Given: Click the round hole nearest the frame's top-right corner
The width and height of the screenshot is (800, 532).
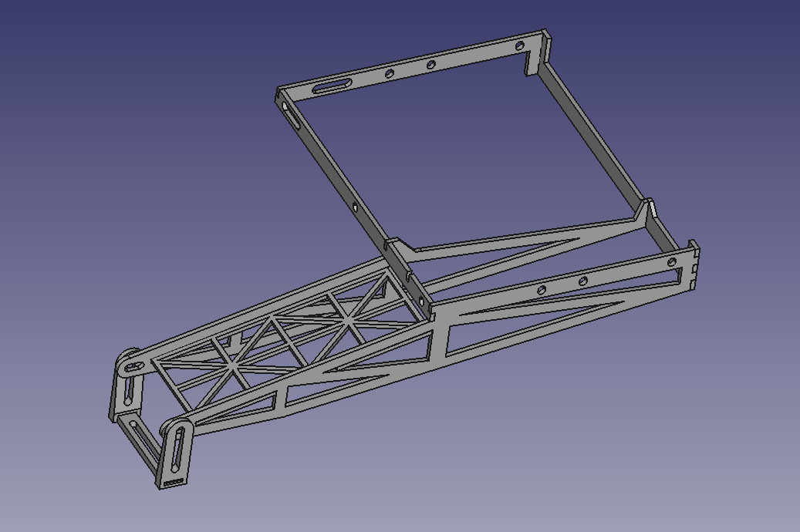Looking at the screenshot, I should pos(519,47).
